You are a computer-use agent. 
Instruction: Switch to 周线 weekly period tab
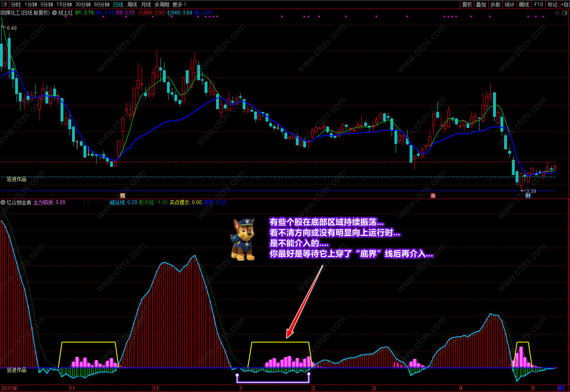[x=132, y=4]
